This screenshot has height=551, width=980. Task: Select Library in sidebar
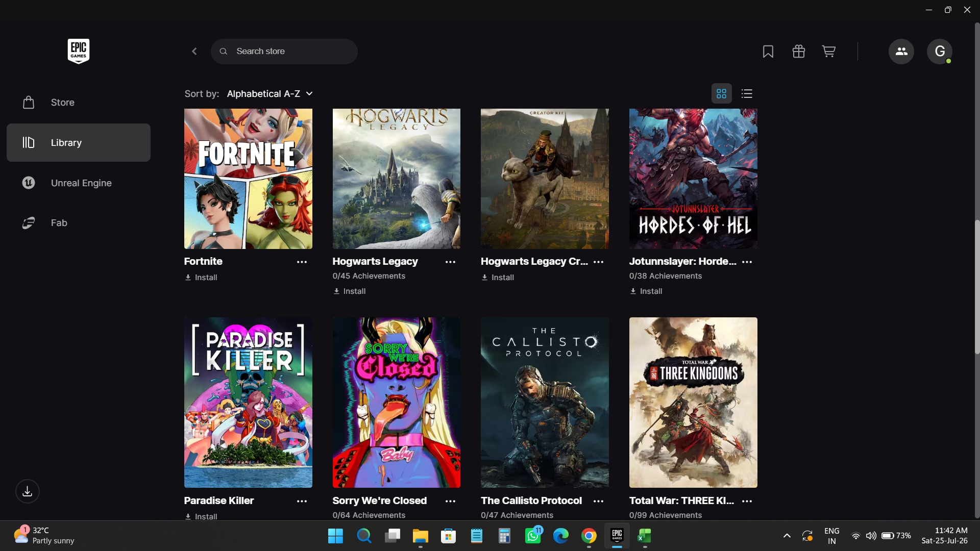tap(79, 143)
